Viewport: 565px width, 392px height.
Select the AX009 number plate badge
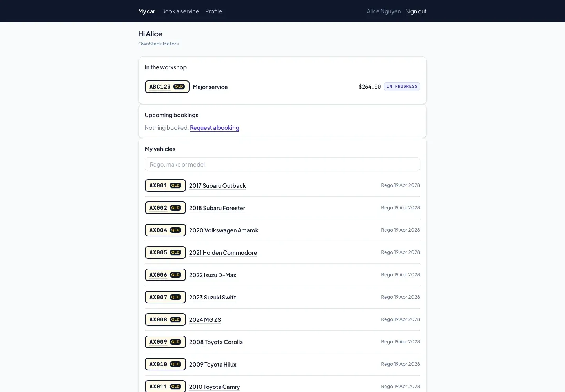(165, 342)
